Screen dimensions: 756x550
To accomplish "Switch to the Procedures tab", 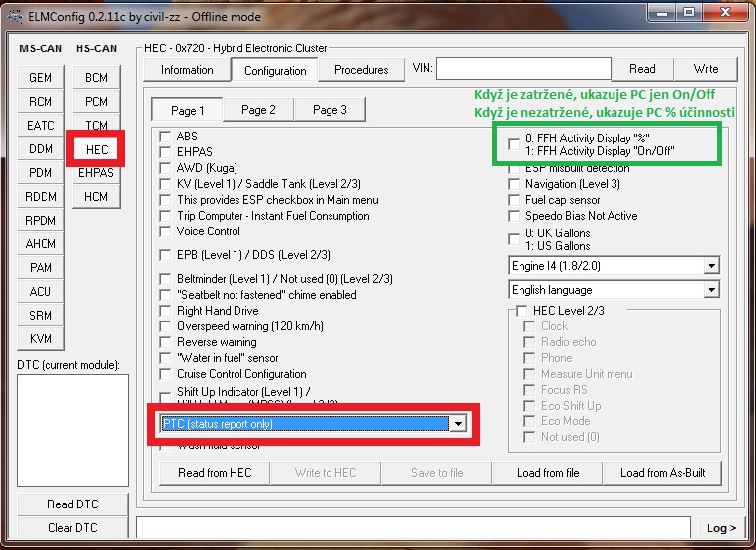I will tap(361, 70).
